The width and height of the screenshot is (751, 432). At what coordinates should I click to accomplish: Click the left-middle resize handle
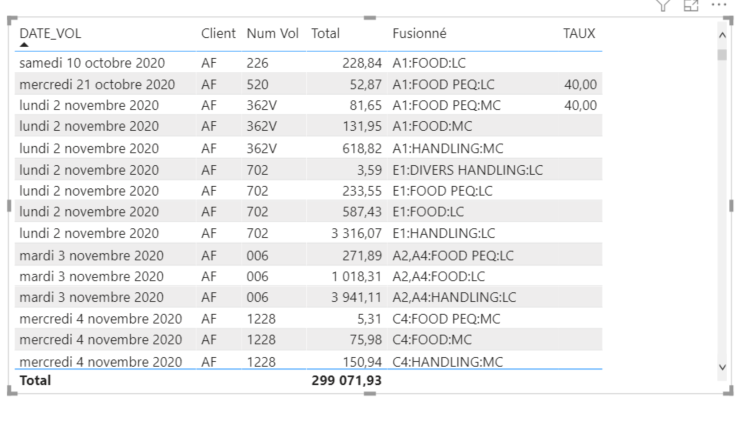(x=9, y=206)
